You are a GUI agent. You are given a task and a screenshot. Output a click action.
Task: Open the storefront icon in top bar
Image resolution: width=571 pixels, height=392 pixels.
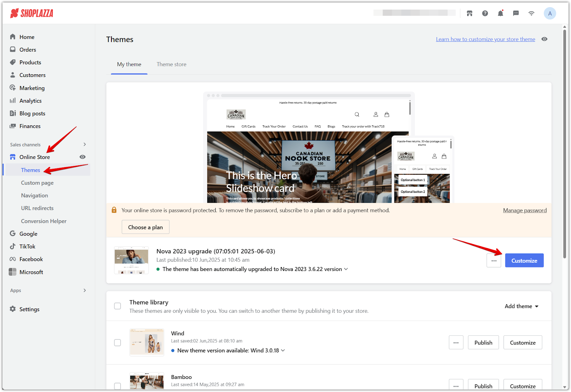coord(470,14)
